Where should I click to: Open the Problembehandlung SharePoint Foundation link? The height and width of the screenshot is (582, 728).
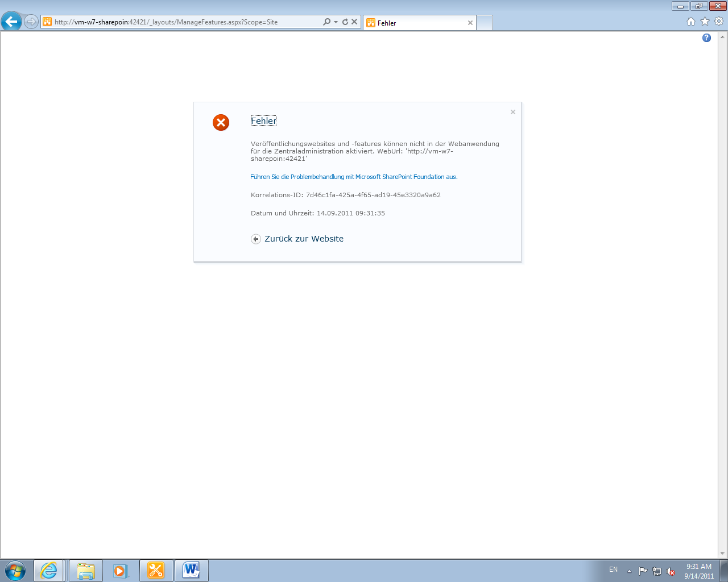click(x=354, y=177)
